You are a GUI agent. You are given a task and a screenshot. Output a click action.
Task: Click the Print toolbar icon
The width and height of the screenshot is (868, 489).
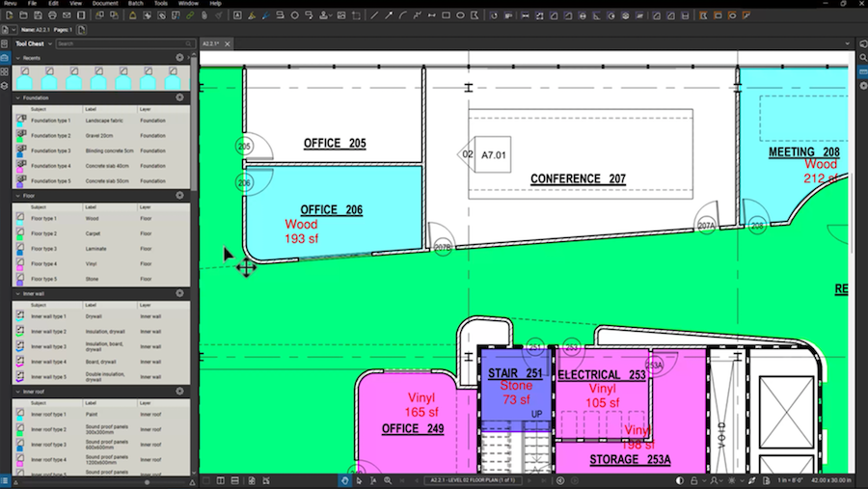52,15
